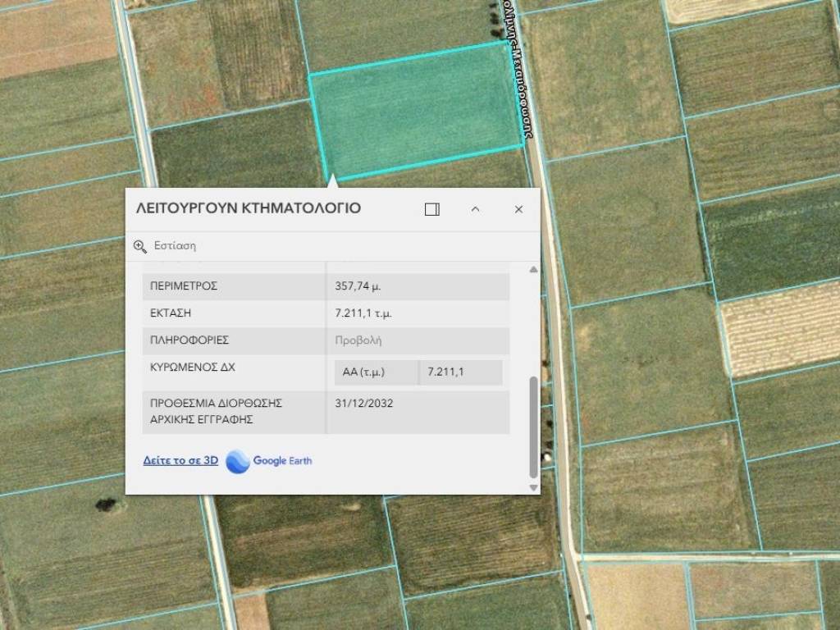The height and width of the screenshot is (630, 840).
Task: Dock the ΛΕΙΤΟΥΡΓΟΥΝ ΚΤΗΜΑΤΟΛΟΓΙΟ popup panel
Action: [432, 209]
